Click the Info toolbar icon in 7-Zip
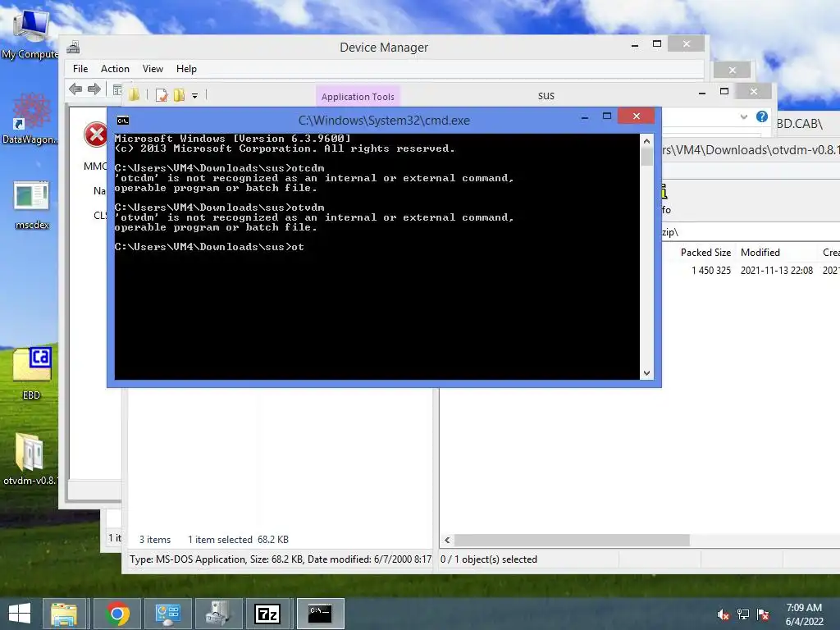The height and width of the screenshot is (630, 840). pos(664,199)
